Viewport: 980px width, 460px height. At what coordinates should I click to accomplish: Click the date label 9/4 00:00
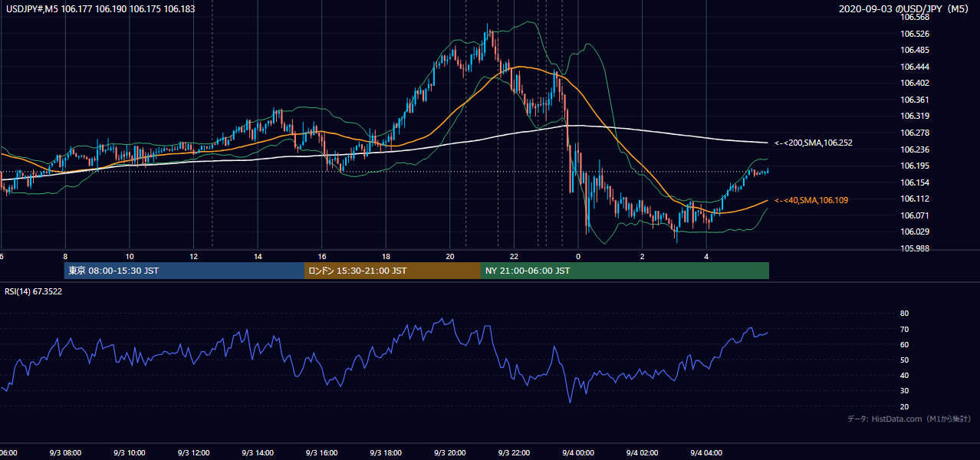(578, 453)
